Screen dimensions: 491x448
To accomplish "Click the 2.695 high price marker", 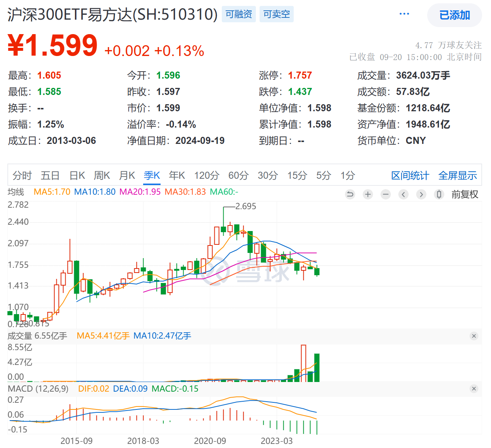I will point(246,206).
